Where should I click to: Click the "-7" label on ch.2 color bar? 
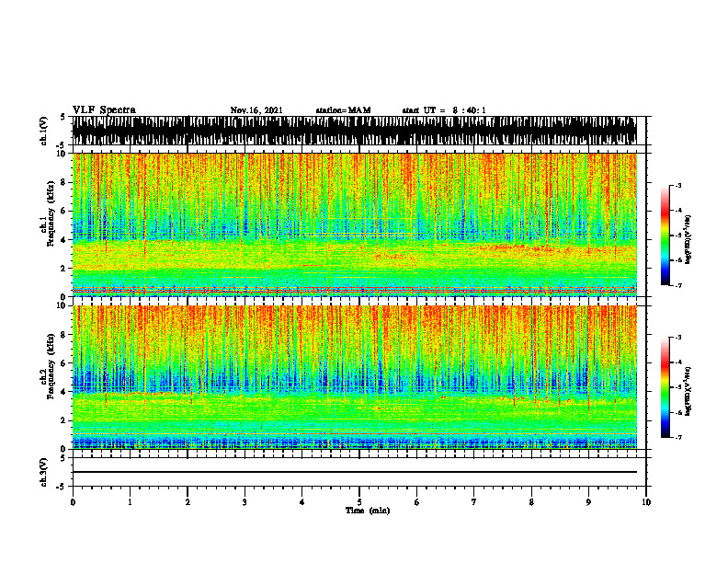click(678, 437)
